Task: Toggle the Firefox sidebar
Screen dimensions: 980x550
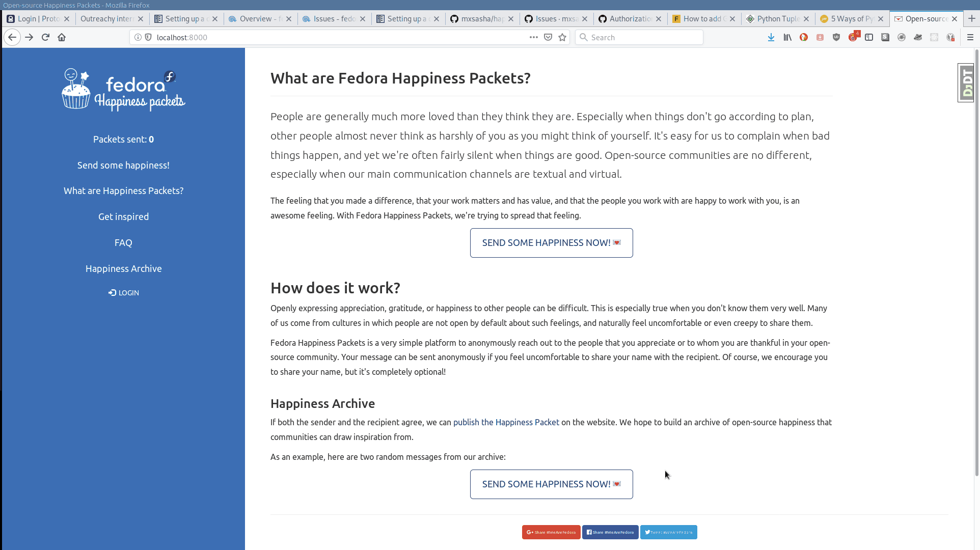Action: coord(869,37)
